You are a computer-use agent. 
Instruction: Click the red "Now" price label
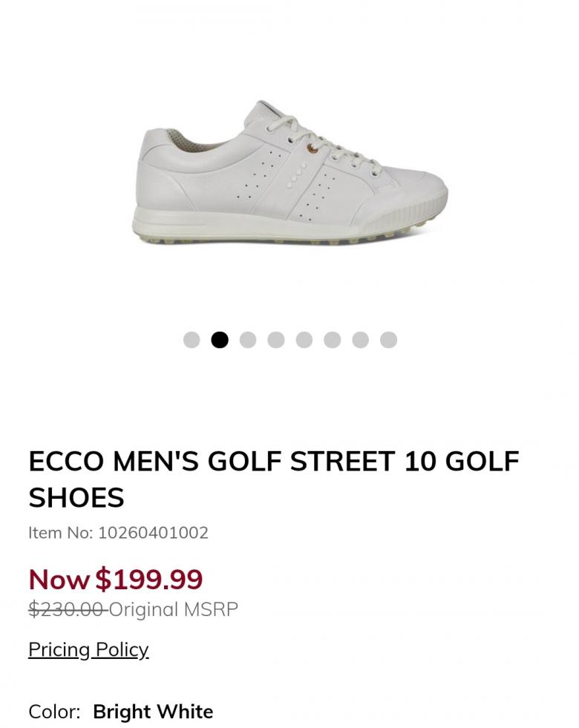[x=59, y=580]
